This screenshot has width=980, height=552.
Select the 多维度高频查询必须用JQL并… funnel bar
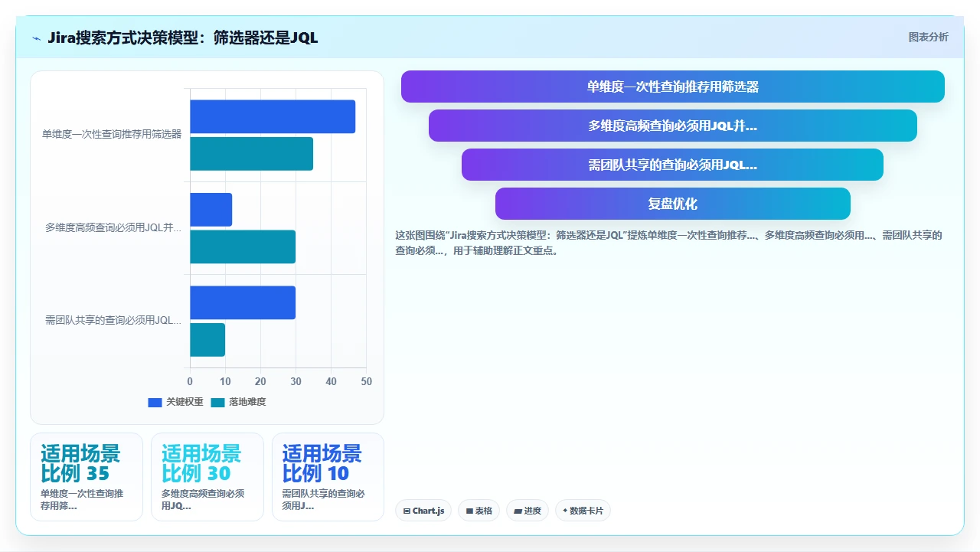(673, 126)
